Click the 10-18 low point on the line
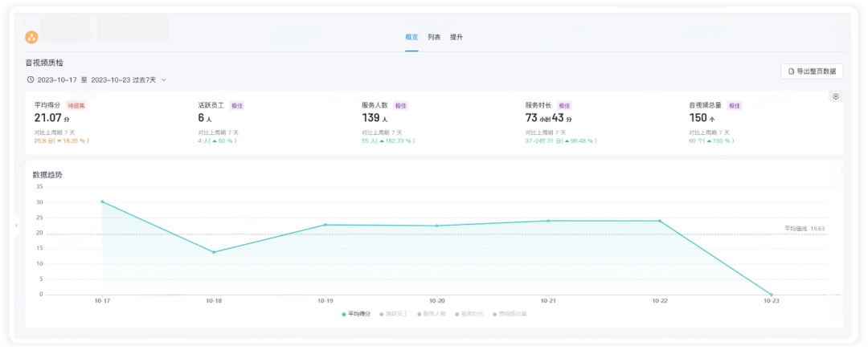The image size is (868, 350). point(214,252)
